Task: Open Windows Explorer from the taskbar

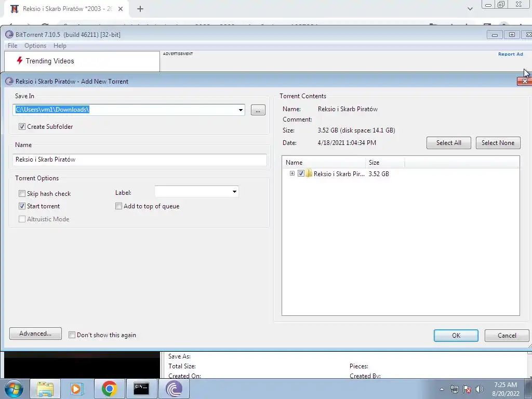Action: click(45, 389)
